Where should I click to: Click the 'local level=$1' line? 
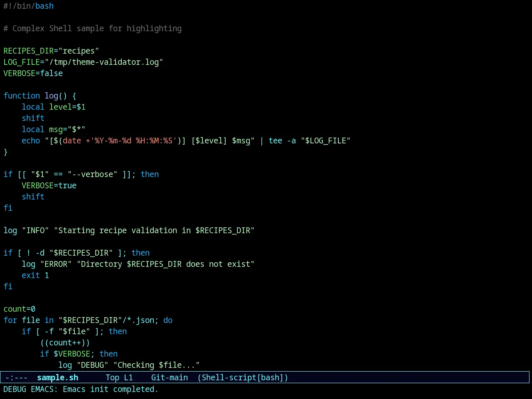tap(54, 107)
